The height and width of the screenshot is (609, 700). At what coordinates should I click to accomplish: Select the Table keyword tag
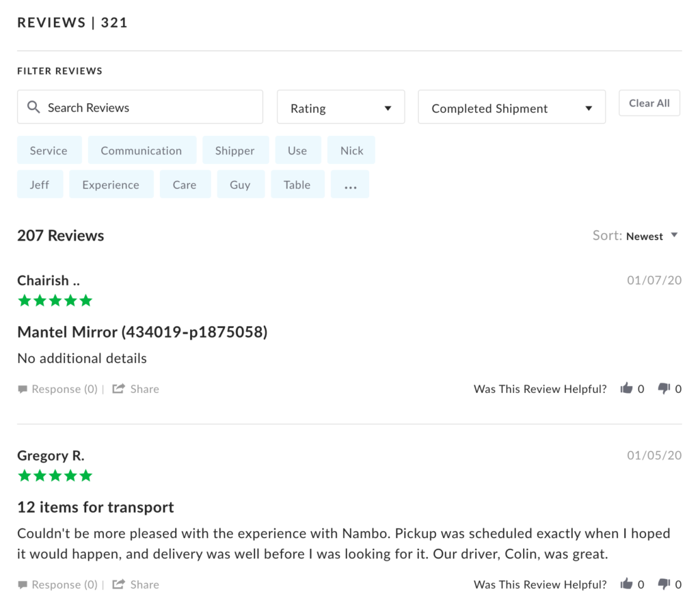(297, 185)
